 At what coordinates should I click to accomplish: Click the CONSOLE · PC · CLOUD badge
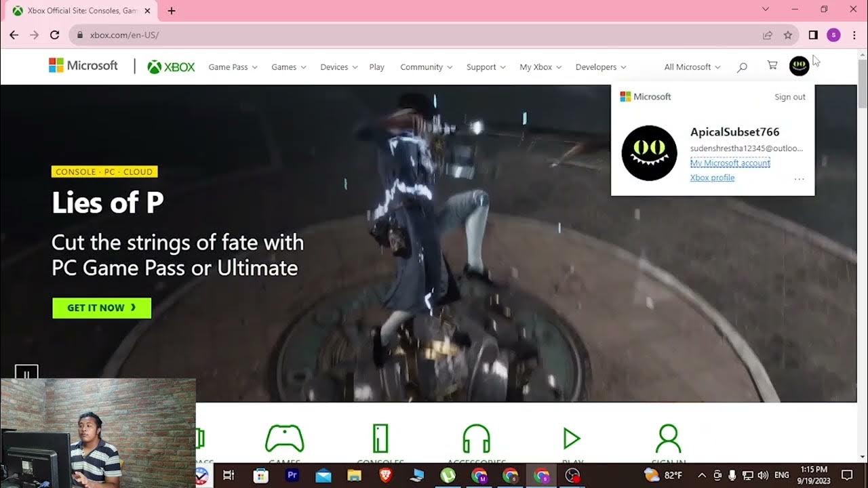click(x=104, y=171)
